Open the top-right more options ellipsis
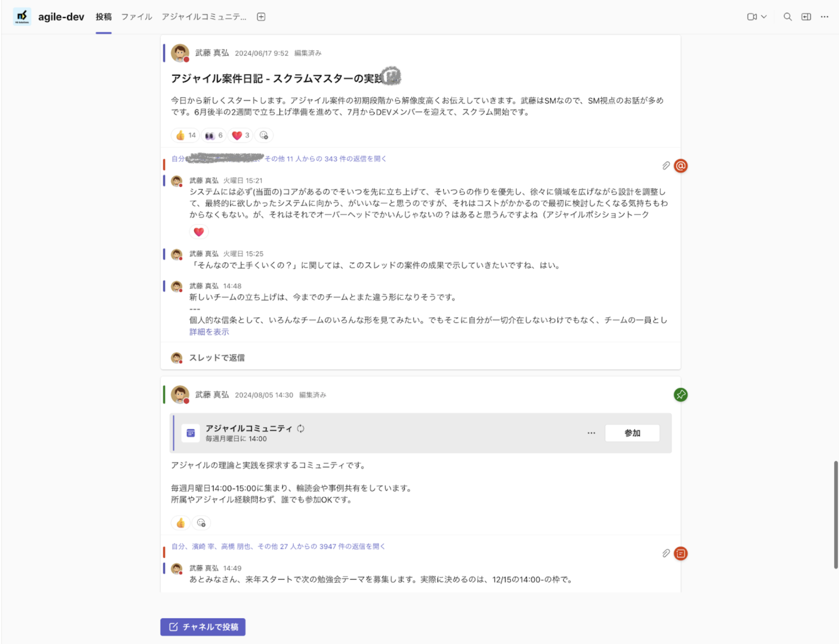 pyautogui.click(x=824, y=17)
